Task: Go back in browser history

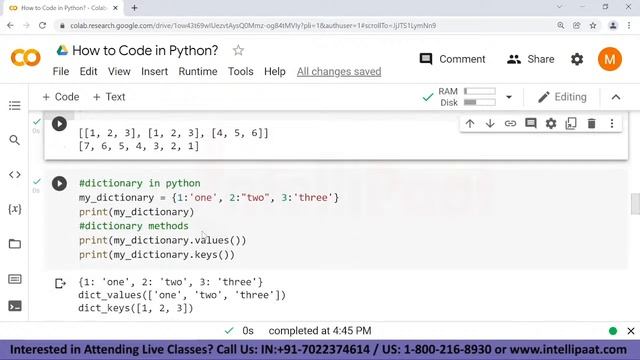Action: [11, 25]
